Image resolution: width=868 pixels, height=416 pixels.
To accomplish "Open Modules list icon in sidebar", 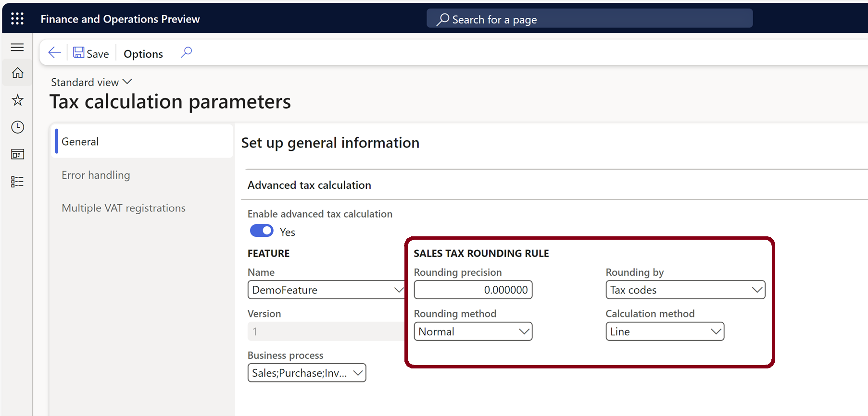I will coord(17,182).
